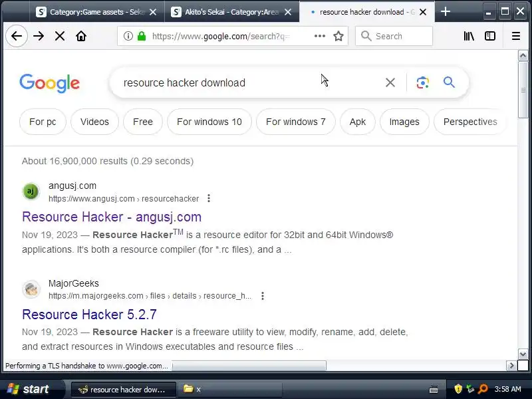Screen dimensions: 532x399
Task: Close the Akito's Sekai tab
Action: (x=288, y=12)
